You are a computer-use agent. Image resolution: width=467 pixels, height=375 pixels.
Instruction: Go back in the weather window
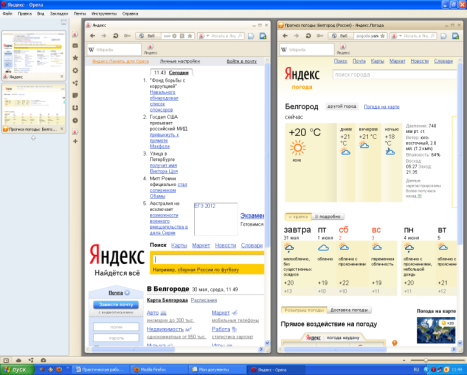pos(285,36)
